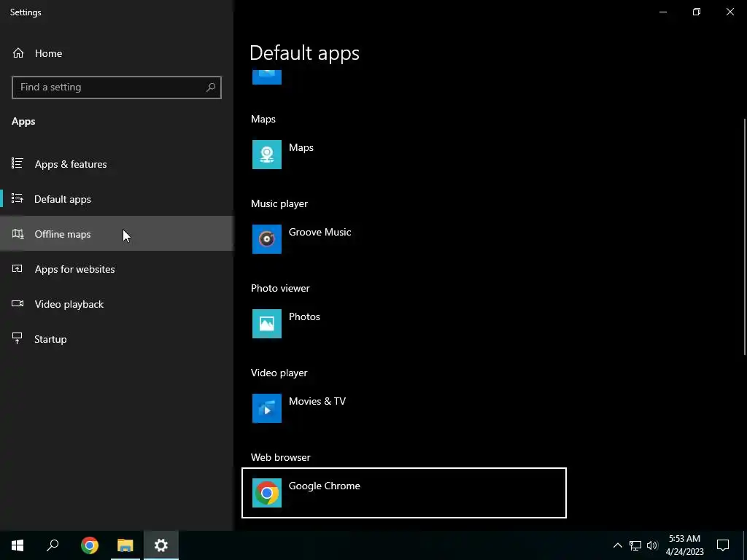The height and width of the screenshot is (560, 747).
Task: Open Startup apps settings
Action: coord(117,338)
